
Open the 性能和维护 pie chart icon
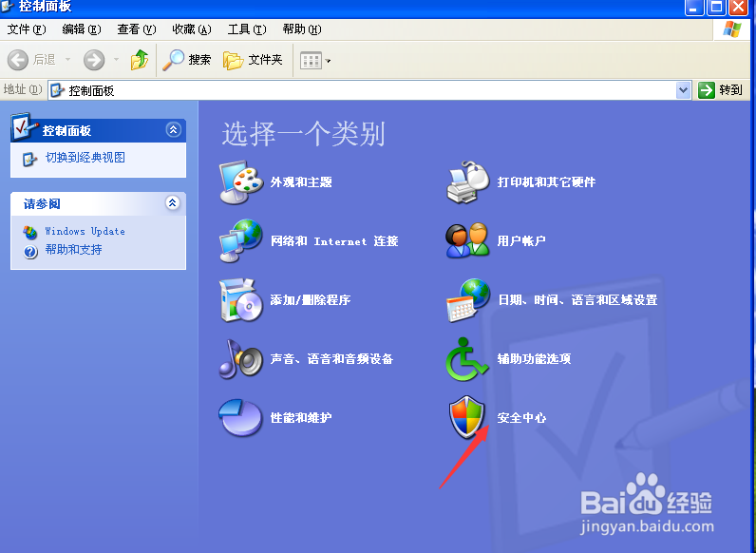240,417
